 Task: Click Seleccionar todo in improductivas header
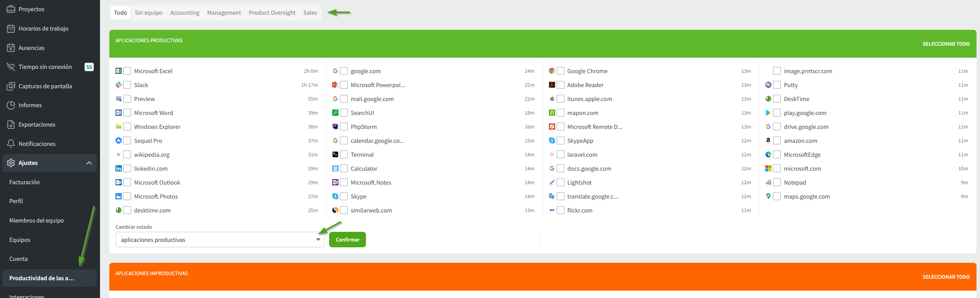click(946, 277)
